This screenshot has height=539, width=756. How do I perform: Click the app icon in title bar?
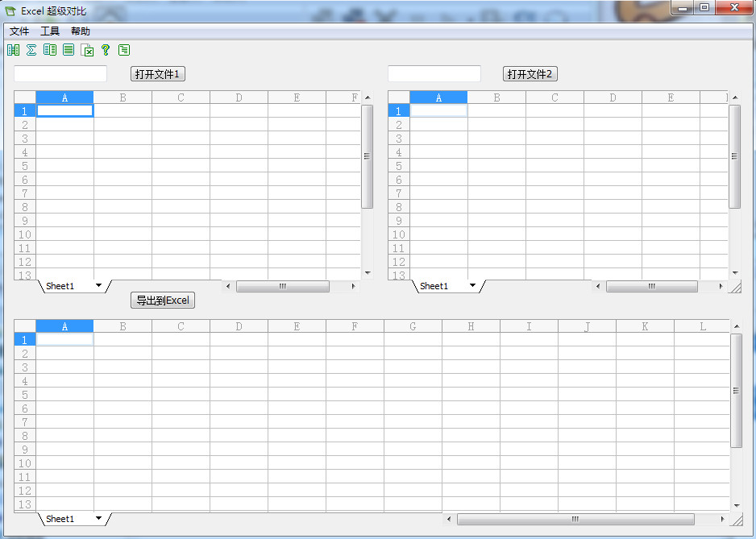click(x=10, y=10)
